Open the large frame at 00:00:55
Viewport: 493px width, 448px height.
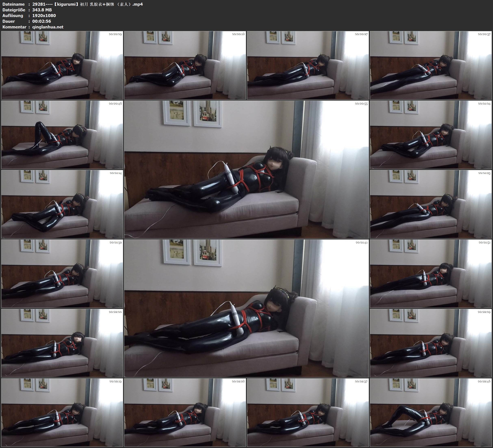[246, 169]
